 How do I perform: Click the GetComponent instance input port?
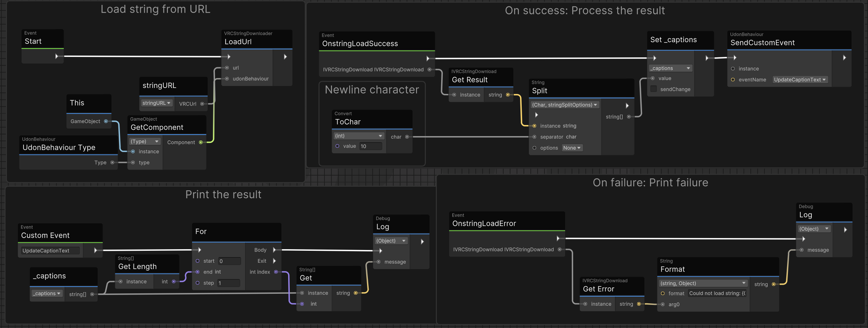133,152
